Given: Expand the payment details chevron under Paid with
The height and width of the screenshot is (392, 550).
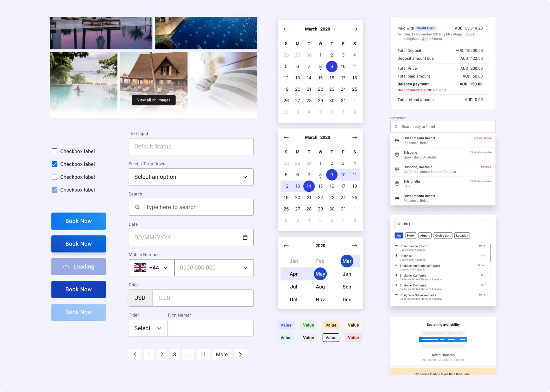Looking at the screenshot, I should pos(399,34).
